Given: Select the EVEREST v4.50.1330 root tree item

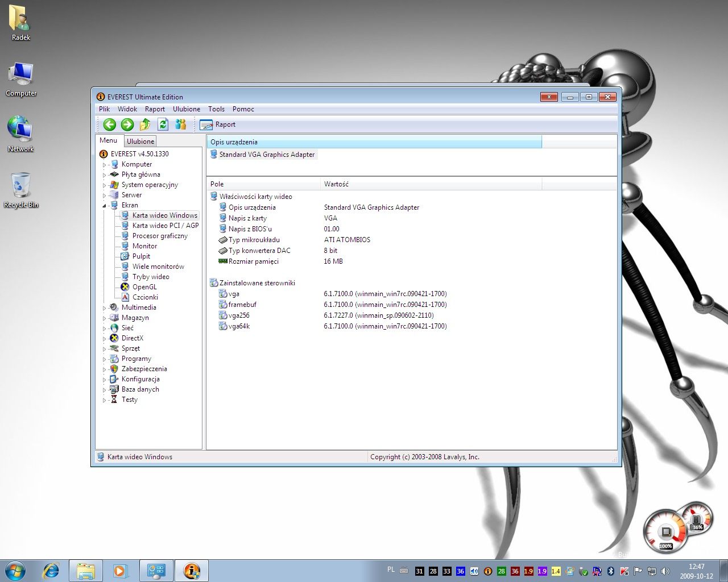Looking at the screenshot, I should 139,154.
